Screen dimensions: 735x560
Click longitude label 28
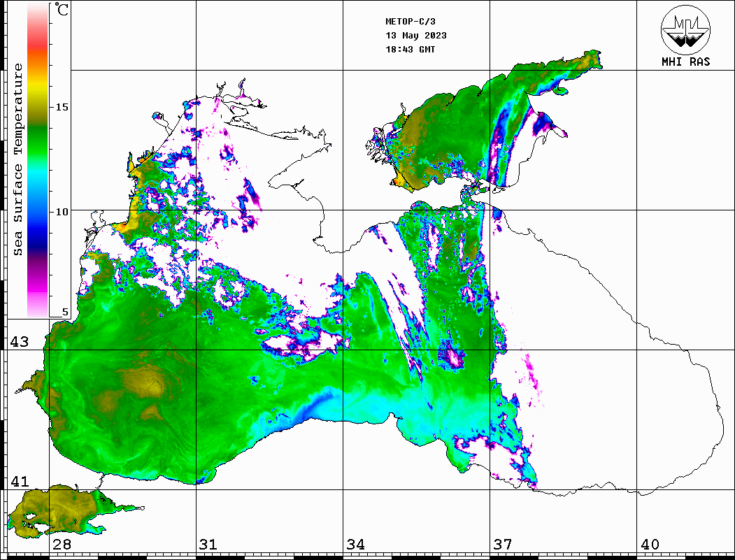(62, 545)
